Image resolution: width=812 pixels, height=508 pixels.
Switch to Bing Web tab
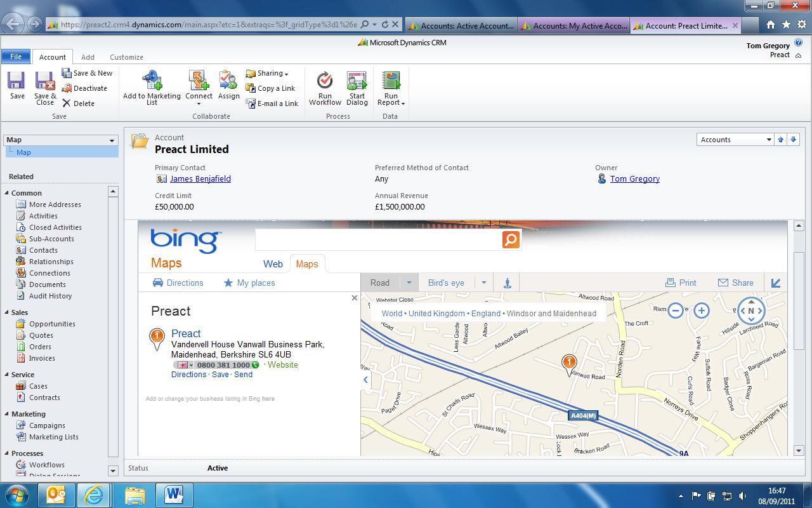coord(273,264)
